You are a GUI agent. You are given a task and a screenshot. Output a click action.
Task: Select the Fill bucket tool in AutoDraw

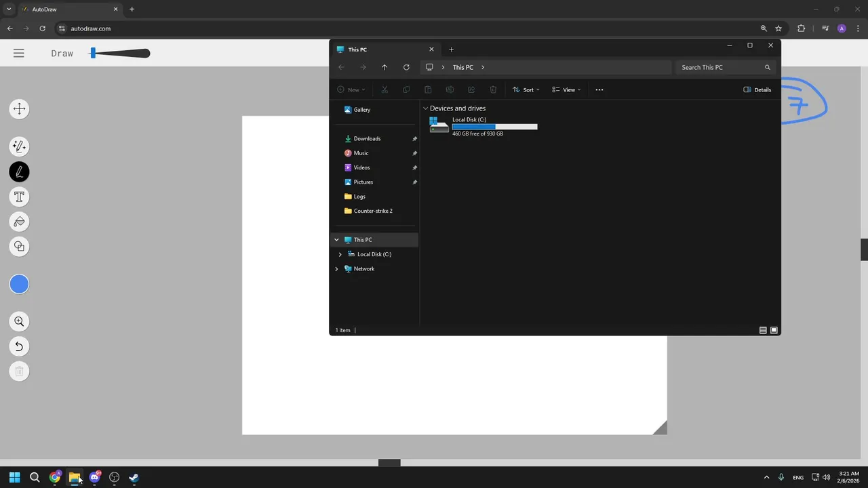19,222
